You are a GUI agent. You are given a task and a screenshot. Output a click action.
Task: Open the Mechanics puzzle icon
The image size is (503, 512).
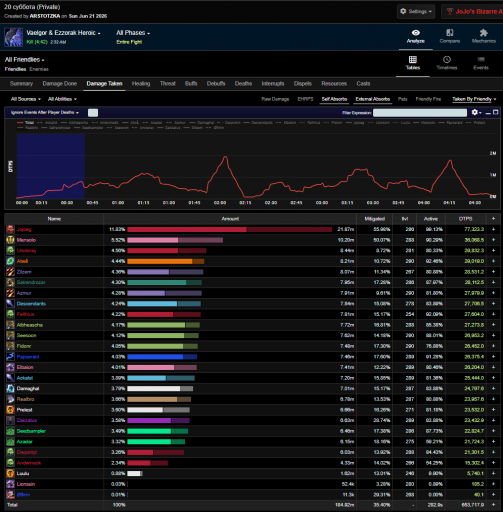coord(484,32)
